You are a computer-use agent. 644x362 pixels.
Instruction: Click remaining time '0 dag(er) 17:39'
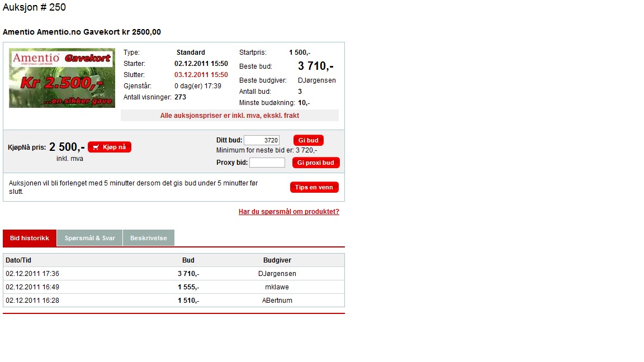(x=198, y=86)
